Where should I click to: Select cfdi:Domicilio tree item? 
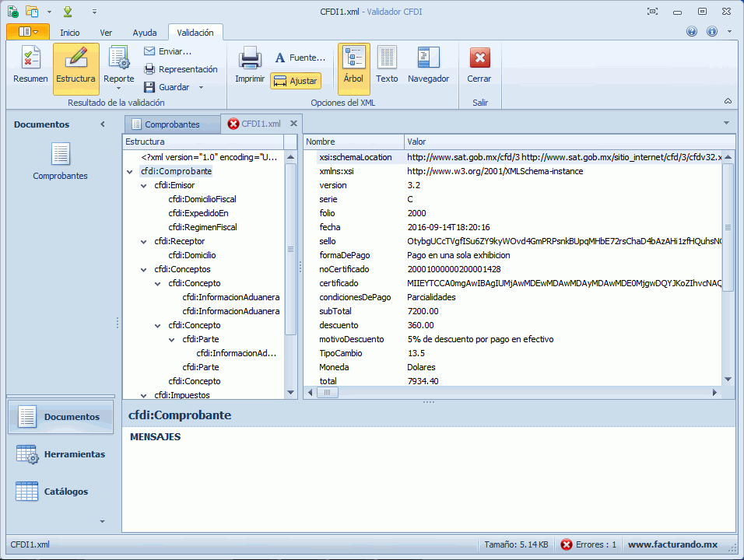coord(192,255)
